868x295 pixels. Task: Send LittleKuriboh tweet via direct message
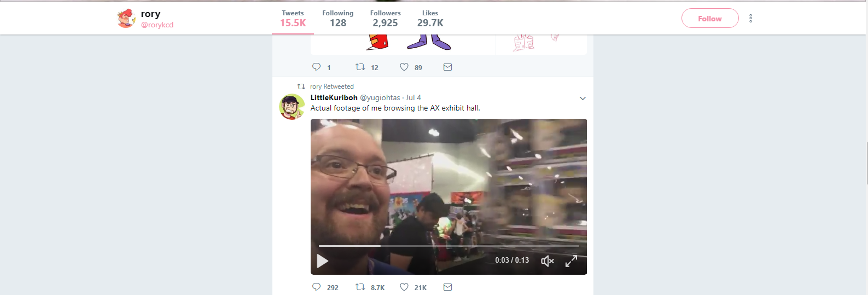(447, 287)
